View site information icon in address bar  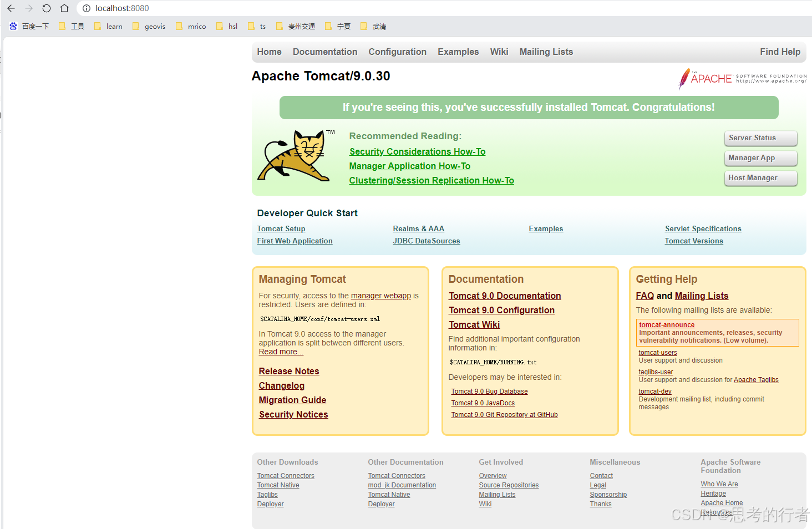(87, 8)
